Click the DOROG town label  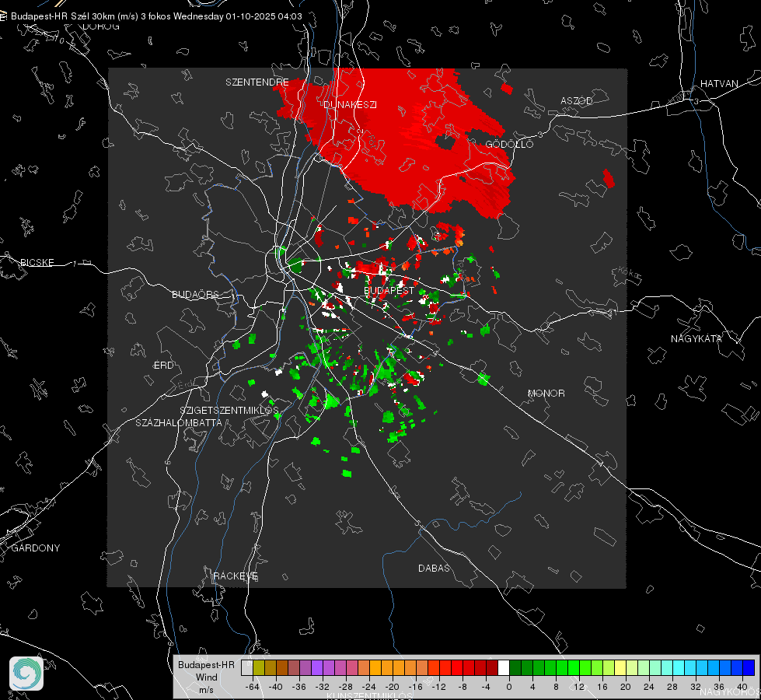click(x=101, y=26)
